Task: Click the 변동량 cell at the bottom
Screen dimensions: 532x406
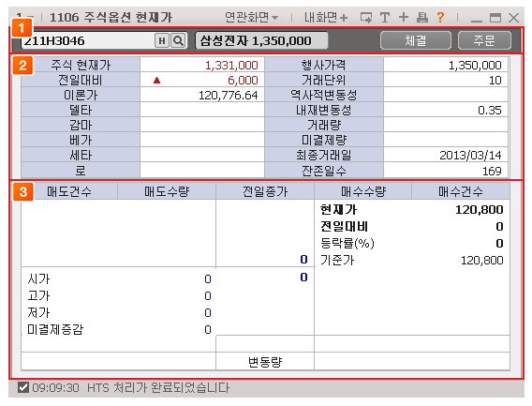Action: coord(265,362)
